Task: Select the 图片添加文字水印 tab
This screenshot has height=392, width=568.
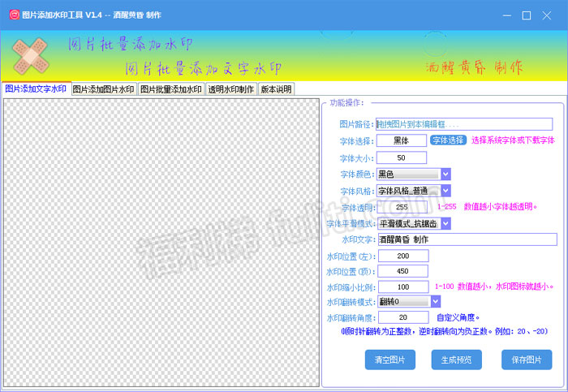Action: (36, 89)
